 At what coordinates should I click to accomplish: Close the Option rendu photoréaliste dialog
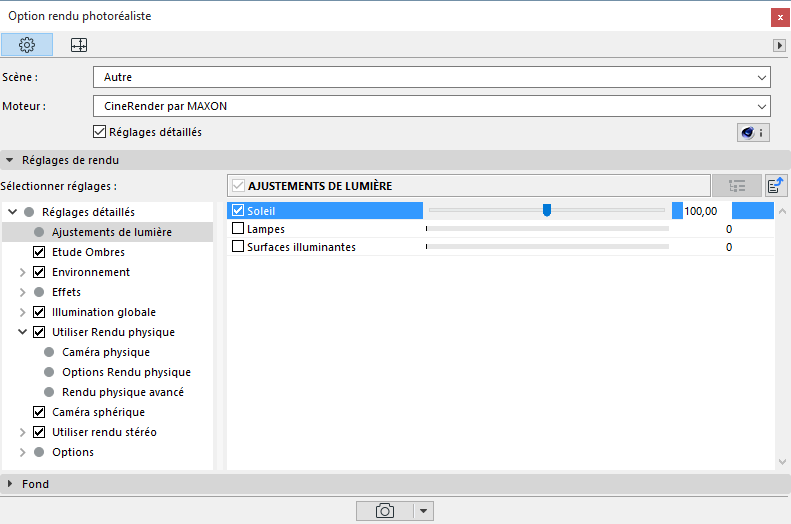pyautogui.click(x=780, y=18)
